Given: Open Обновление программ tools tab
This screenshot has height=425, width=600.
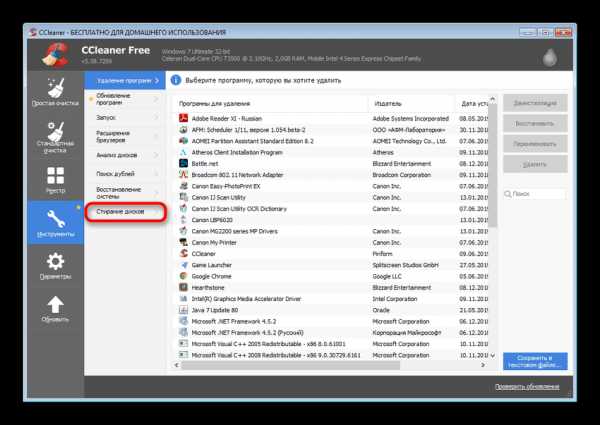Looking at the screenshot, I should coord(125,99).
